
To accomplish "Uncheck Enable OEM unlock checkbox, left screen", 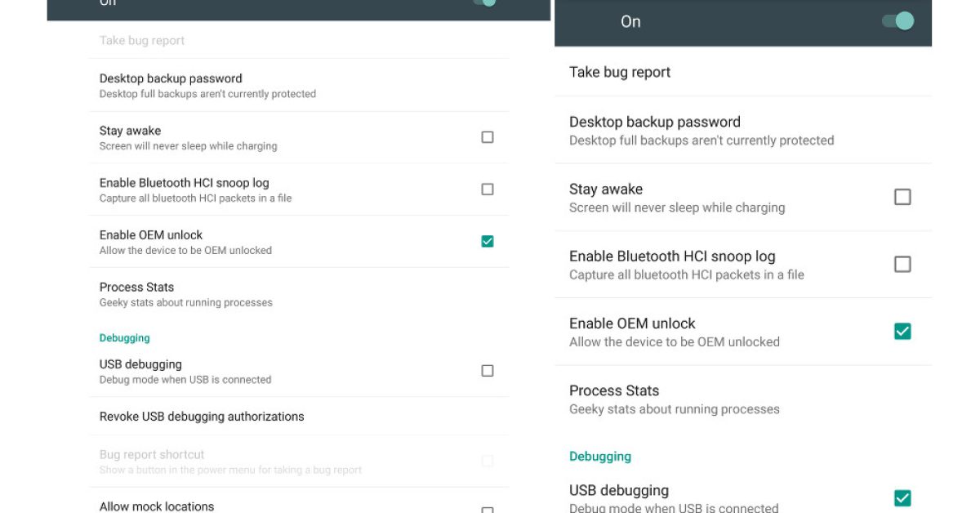I will coord(488,241).
